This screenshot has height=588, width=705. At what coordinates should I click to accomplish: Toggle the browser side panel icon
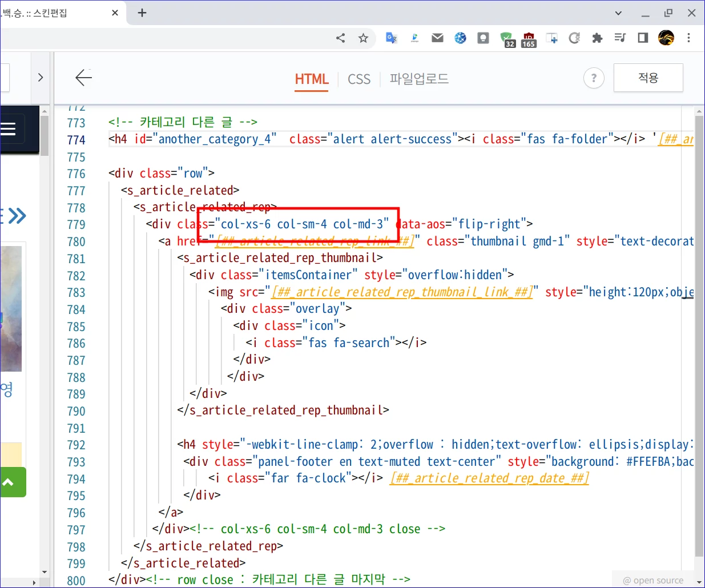(x=643, y=38)
